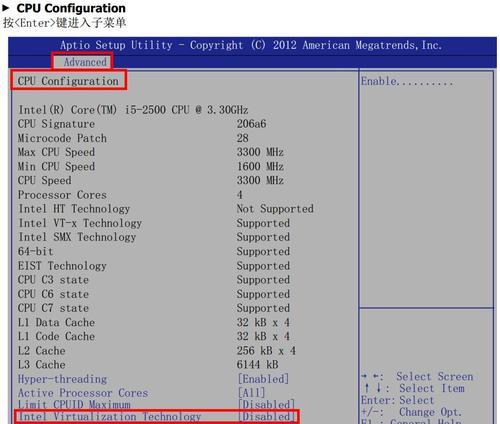The image size is (500, 424).
Task: Click L3 Cache value 6144 kB
Action: [x=257, y=365]
